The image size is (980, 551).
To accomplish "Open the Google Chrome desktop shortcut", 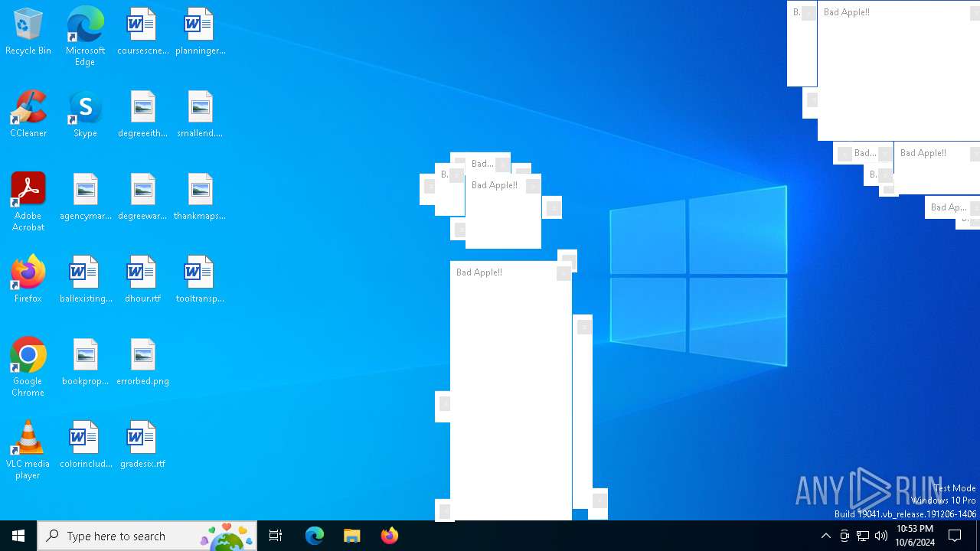I will (x=28, y=367).
